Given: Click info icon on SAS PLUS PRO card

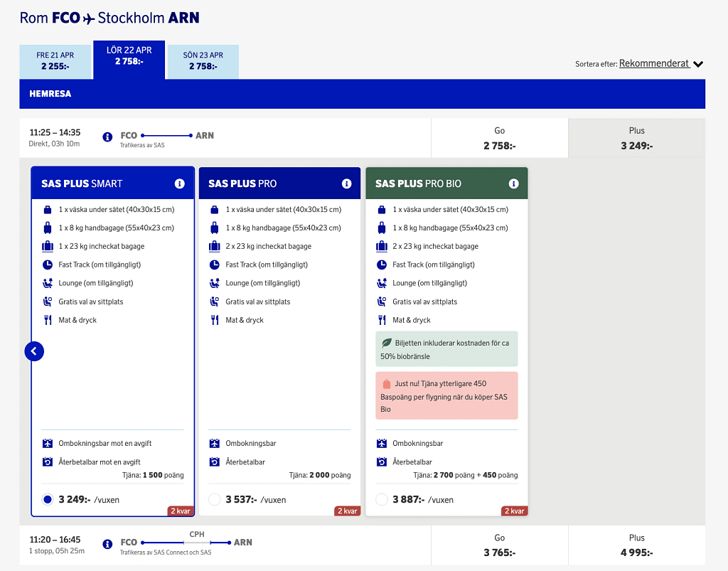Looking at the screenshot, I should [x=346, y=183].
